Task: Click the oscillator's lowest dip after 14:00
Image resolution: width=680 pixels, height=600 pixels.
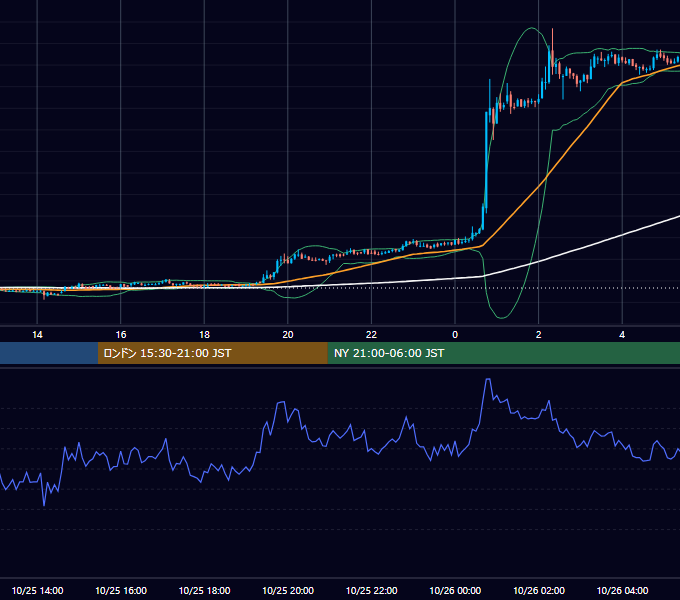Action: click(44, 505)
